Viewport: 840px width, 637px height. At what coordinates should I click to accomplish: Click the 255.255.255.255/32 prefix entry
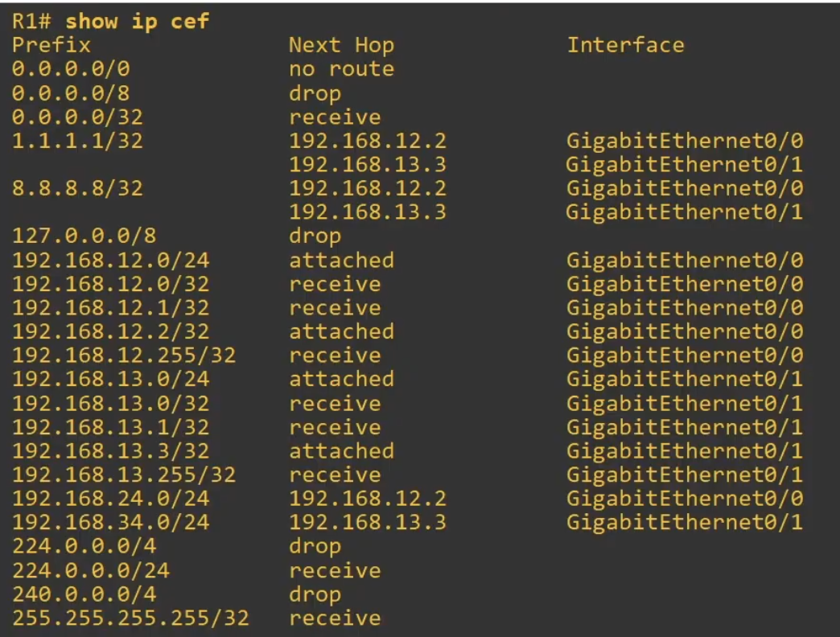[x=130, y=619]
